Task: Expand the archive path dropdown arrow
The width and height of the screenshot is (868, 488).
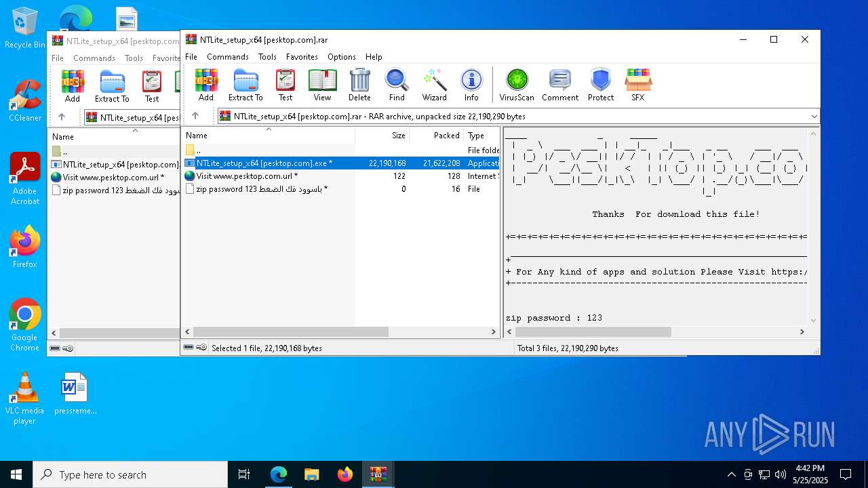Action: 814,117
